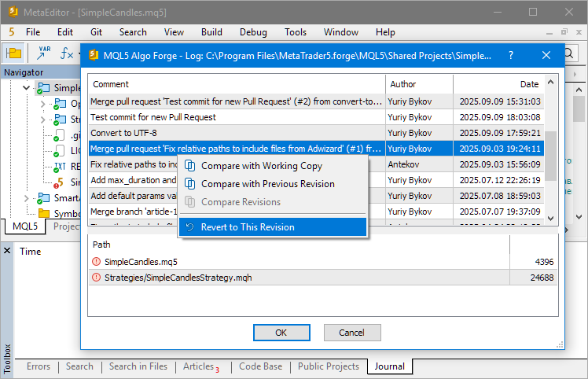Viewport: 588px width, 379px height.
Task: Click the editor scroll up arrow
Action: (x=579, y=90)
